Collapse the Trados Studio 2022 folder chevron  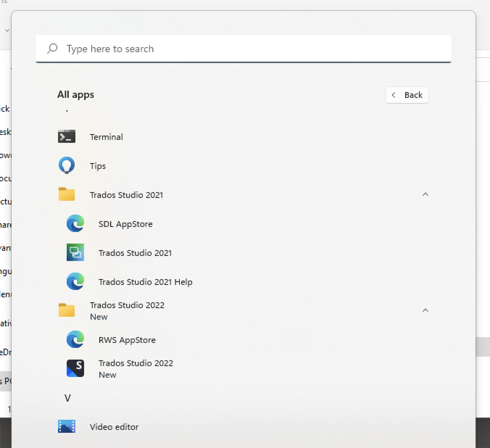click(425, 311)
